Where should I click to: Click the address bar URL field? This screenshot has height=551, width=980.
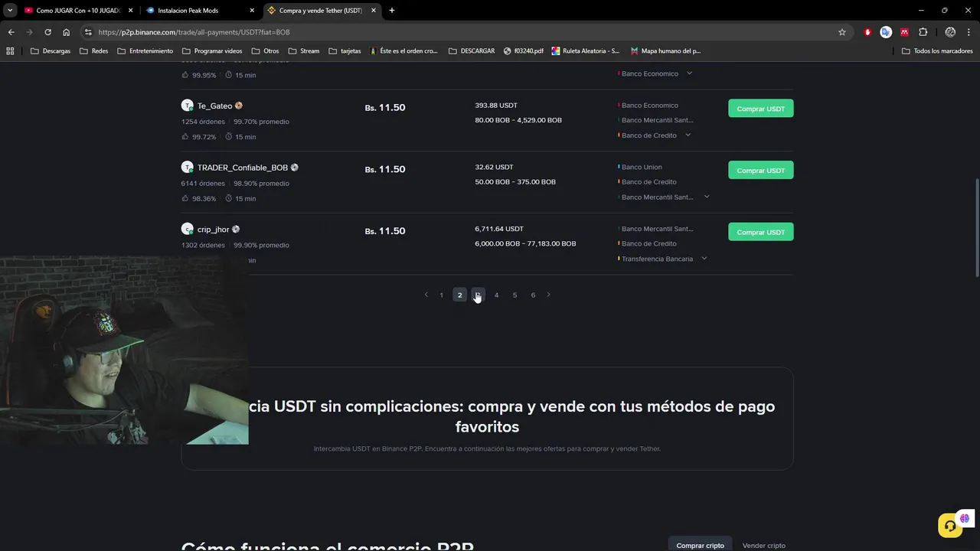(x=459, y=32)
